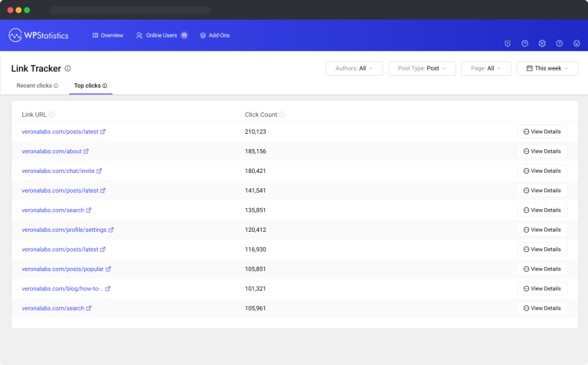Click the calendar icon in This week filter

[x=530, y=68]
